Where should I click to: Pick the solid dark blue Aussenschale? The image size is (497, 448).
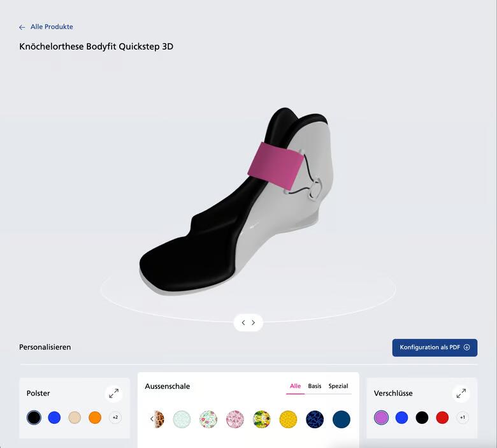pos(342,419)
